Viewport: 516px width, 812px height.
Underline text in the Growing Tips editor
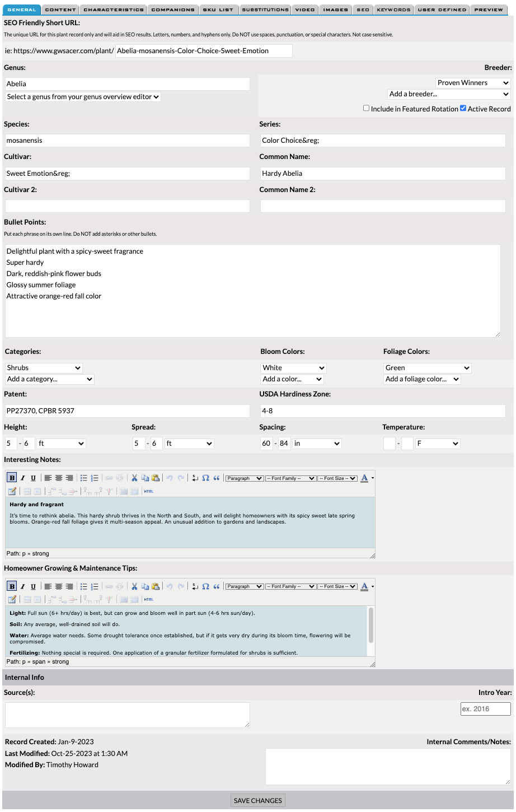pos(33,586)
